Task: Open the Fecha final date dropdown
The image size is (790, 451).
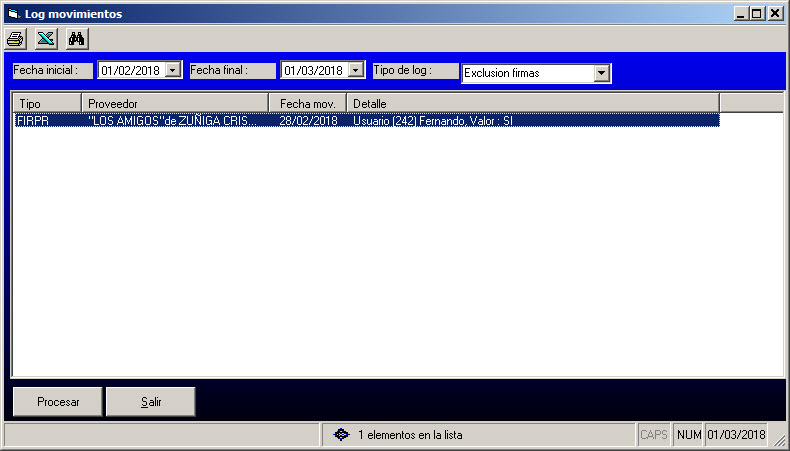Action: coord(355,71)
